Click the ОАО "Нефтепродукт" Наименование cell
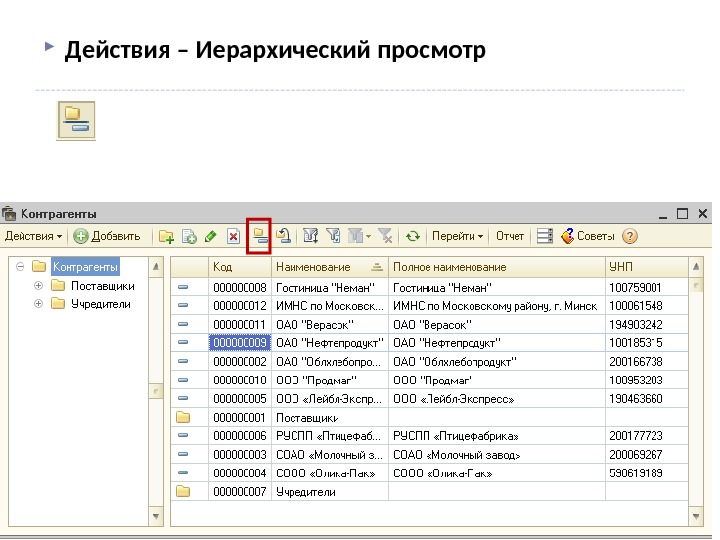Viewport: 720px width, 540px height. 330,343
